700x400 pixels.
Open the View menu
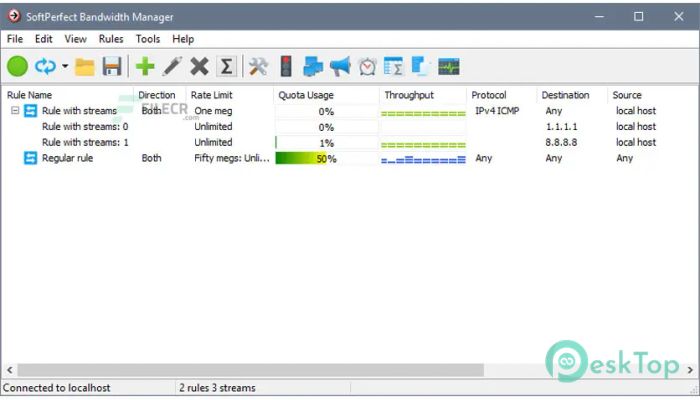point(75,39)
